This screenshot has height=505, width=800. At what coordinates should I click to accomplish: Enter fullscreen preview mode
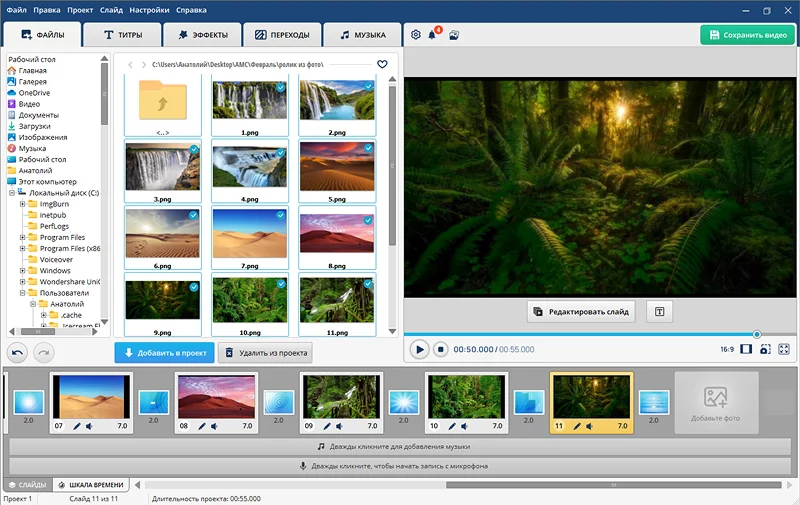pos(784,350)
